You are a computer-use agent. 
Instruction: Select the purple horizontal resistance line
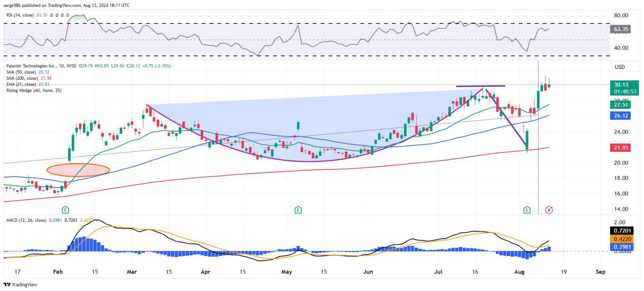(x=480, y=86)
